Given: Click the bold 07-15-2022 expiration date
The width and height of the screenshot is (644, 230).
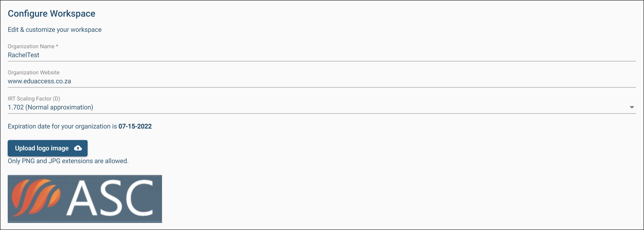Looking at the screenshot, I should [x=135, y=126].
